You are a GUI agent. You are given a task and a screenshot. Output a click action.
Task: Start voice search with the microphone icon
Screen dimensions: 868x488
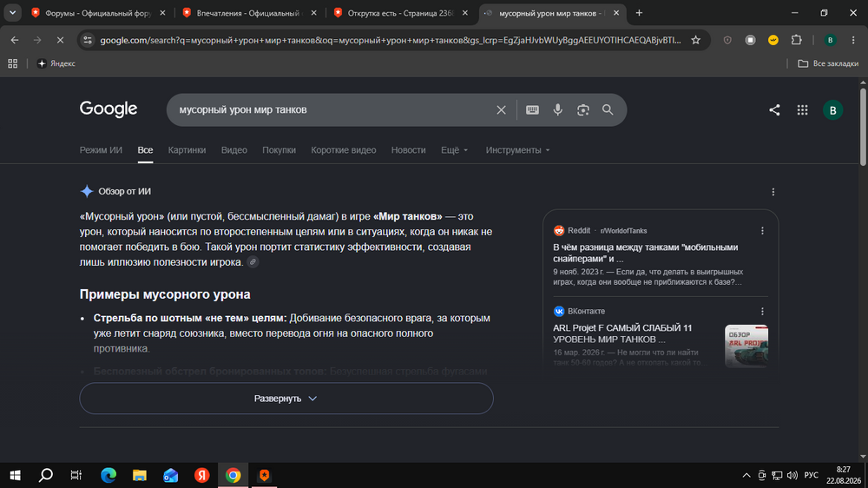(557, 109)
